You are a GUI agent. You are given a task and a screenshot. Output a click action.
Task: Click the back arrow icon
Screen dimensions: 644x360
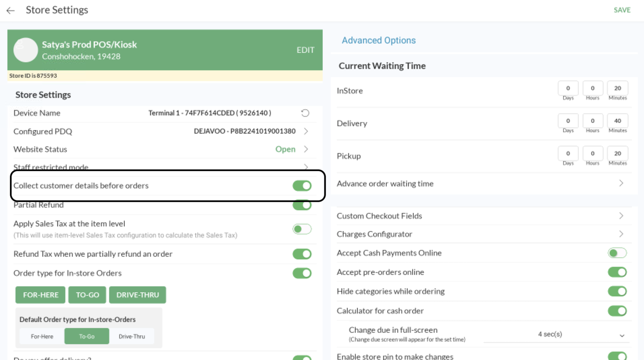tap(11, 10)
